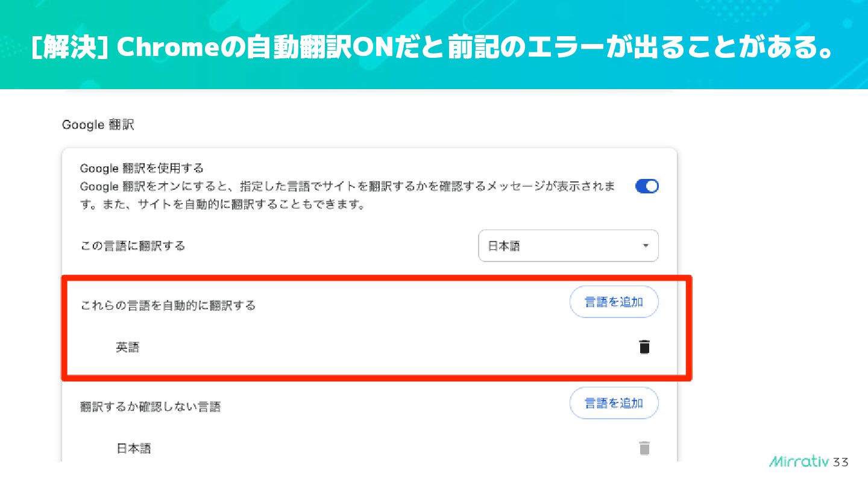This screenshot has height=488, width=868.
Task: Click the これらの言語を自動的に翻訳する label
Action: tap(168, 305)
